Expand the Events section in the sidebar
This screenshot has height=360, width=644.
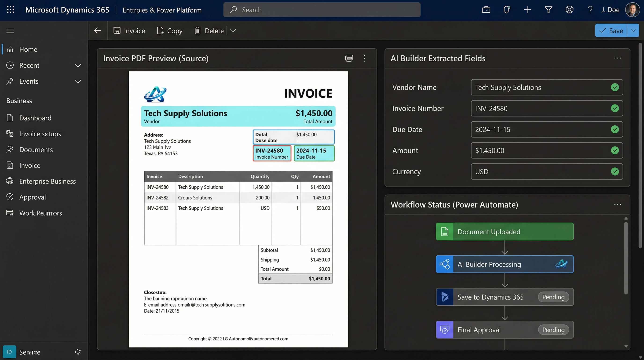pyautogui.click(x=78, y=81)
